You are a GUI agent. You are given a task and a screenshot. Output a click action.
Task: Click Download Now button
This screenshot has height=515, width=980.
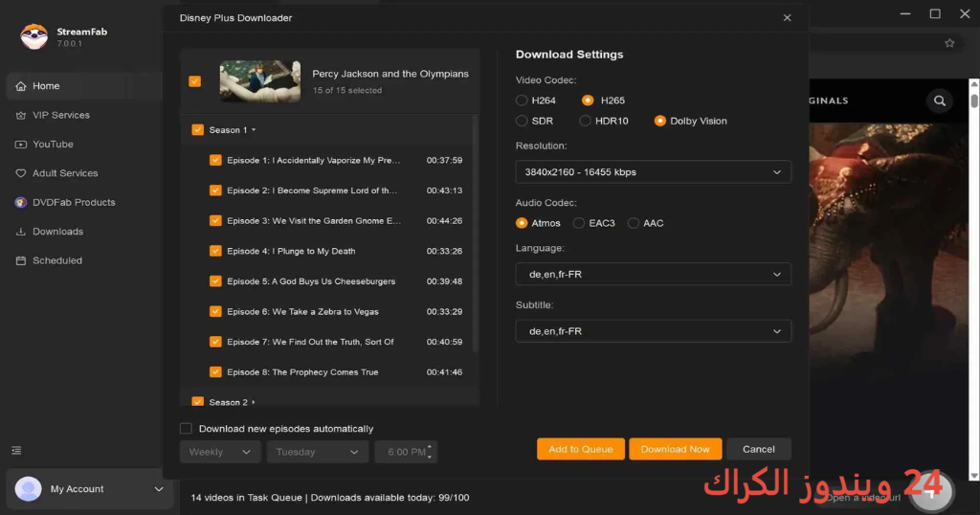675,449
